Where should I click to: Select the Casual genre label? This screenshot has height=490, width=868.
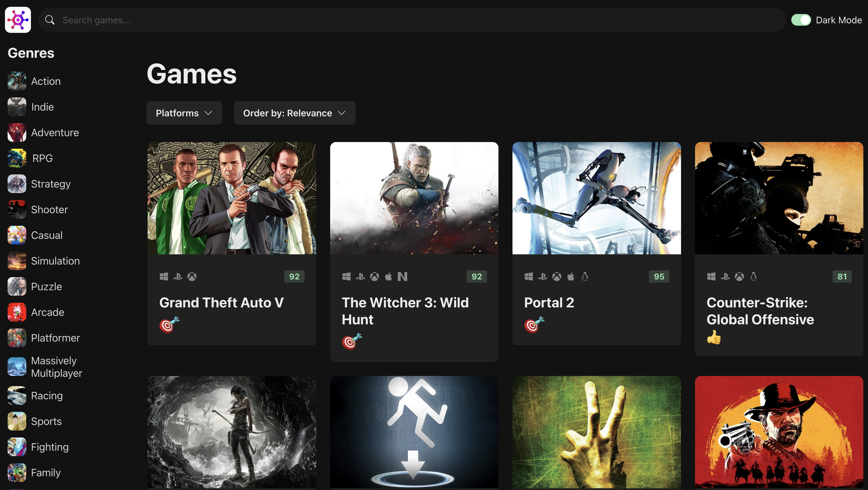click(x=47, y=235)
